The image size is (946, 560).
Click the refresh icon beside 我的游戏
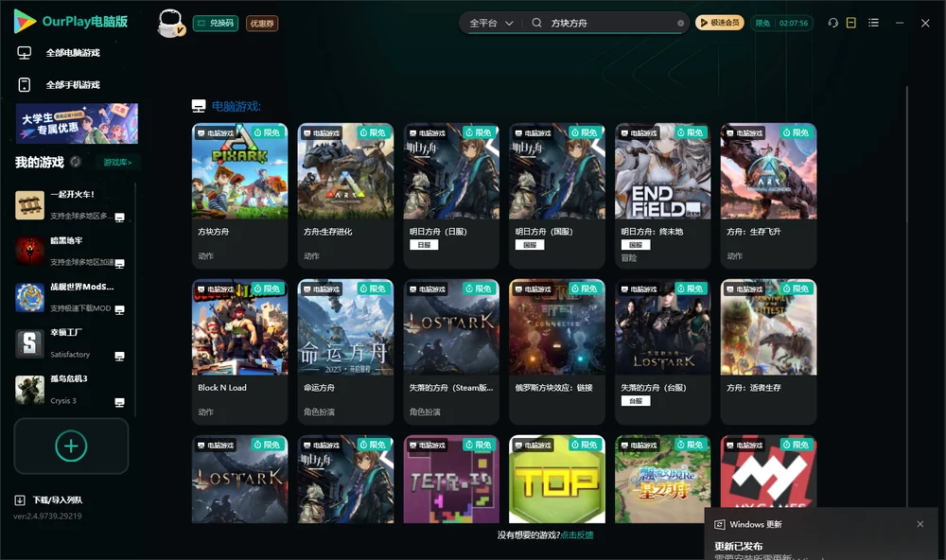click(76, 162)
